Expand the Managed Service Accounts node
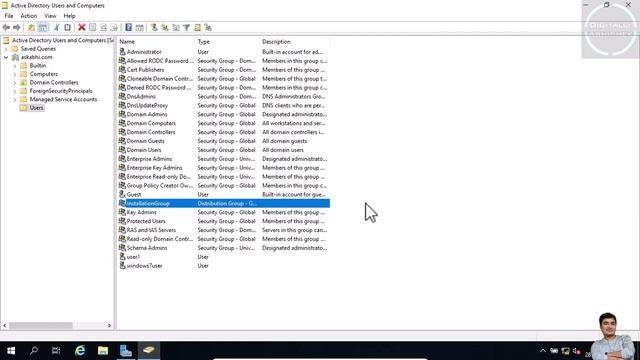Viewport: 640px width, 360px height. click(15, 100)
